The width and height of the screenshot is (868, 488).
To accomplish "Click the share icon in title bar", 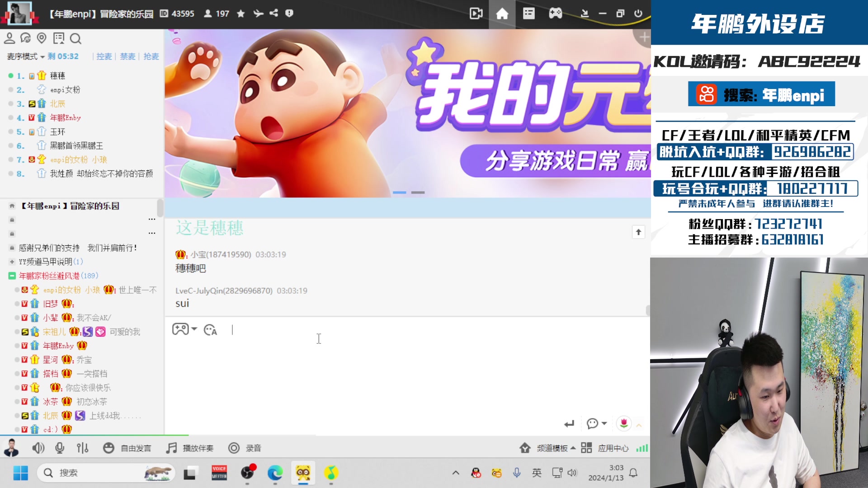I will point(274,13).
